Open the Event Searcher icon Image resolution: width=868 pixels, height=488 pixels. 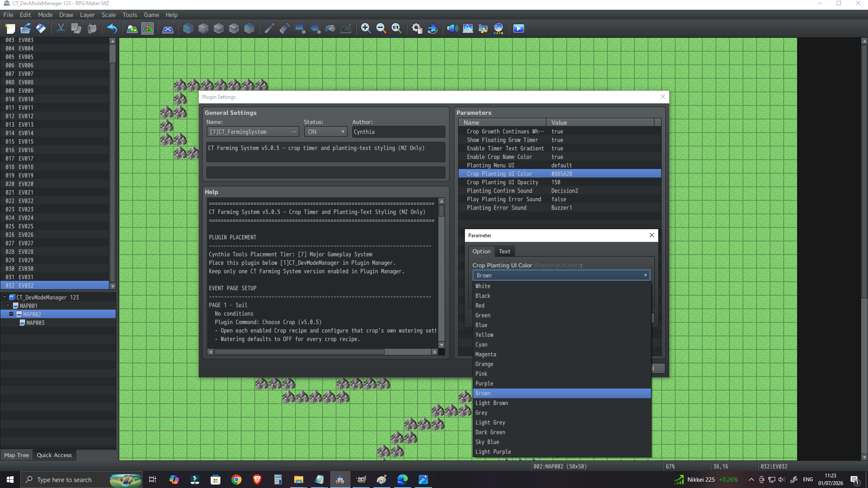coord(468,28)
